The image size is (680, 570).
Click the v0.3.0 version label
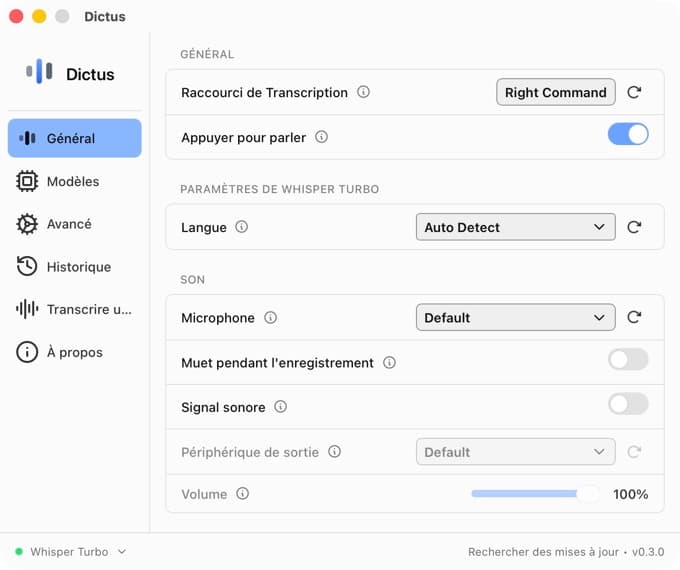pos(648,552)
